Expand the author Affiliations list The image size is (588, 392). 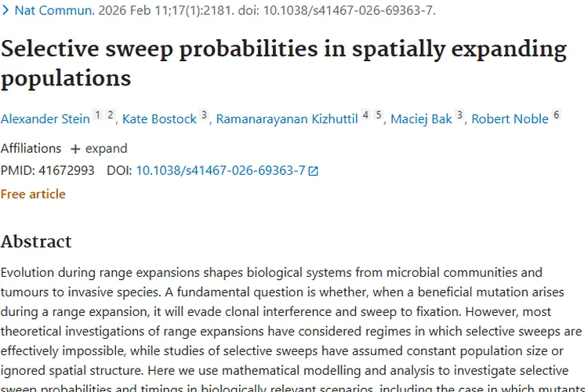98,148
